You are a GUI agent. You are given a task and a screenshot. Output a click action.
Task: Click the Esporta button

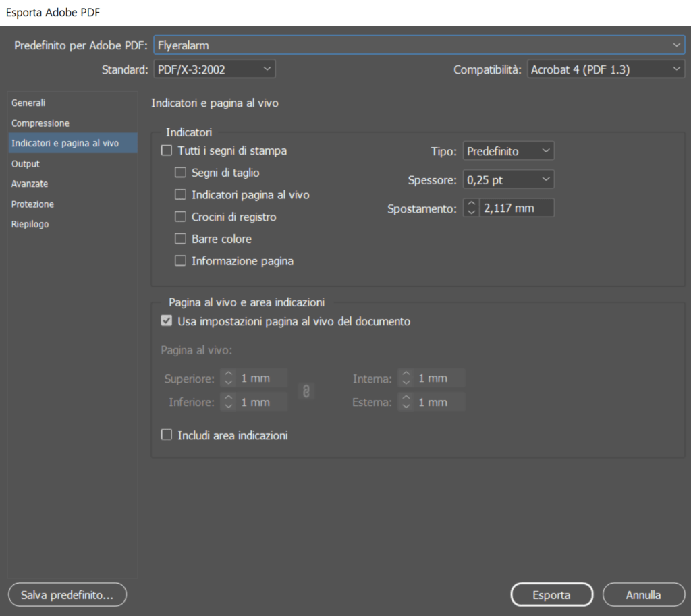tap(551, 594)
